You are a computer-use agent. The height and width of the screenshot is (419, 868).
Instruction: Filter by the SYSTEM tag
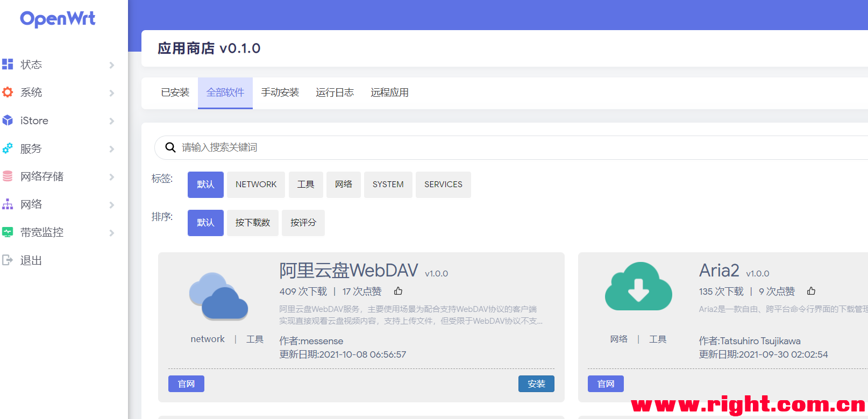[x=388, y=184]
